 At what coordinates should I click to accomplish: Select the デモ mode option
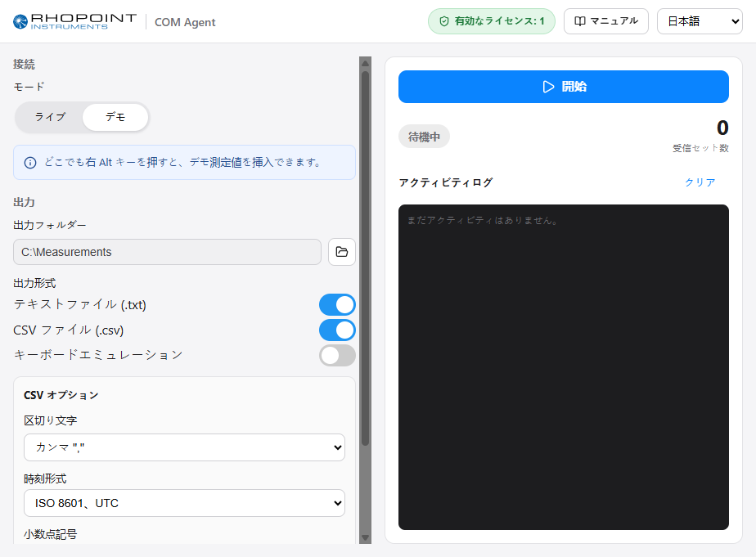(x=115, y=117)
